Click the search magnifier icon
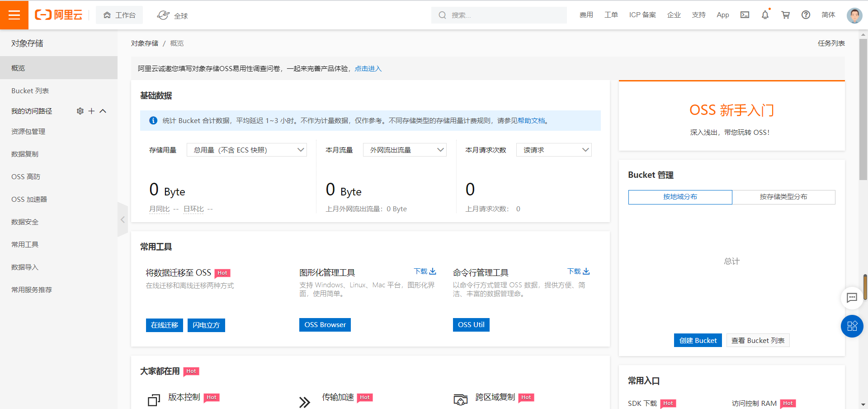The image size is (868, 409). pyautogui.click(x=442, y=15)
